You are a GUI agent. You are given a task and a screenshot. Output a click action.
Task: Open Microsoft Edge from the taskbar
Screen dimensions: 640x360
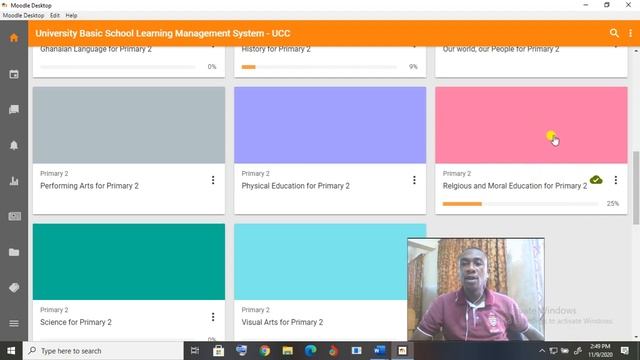(x=311, y=351)
